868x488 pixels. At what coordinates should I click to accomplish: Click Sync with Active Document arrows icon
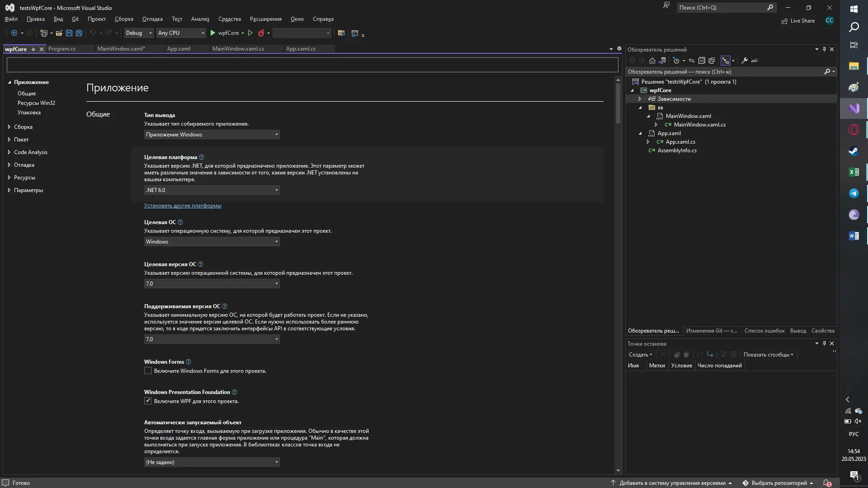[x=691, y=61]
